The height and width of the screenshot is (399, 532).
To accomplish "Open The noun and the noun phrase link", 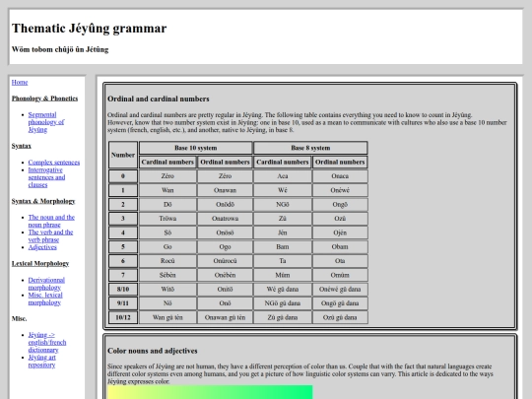I will click(51, 221).
